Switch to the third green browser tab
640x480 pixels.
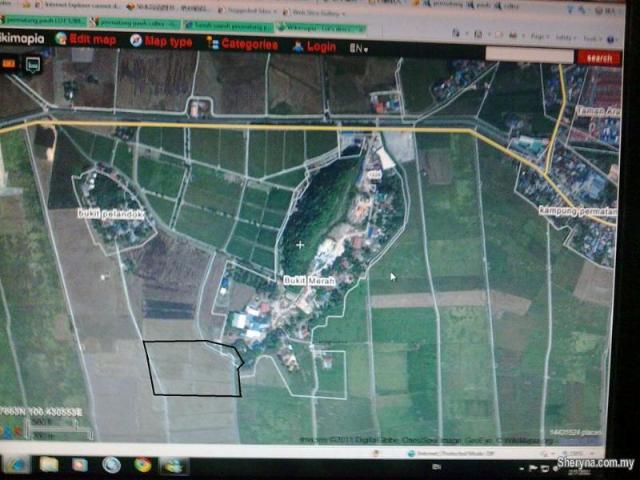pos(229,26)
